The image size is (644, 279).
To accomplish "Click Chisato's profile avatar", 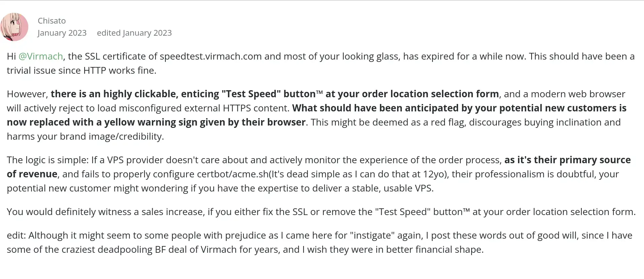I will click(14, 27).
